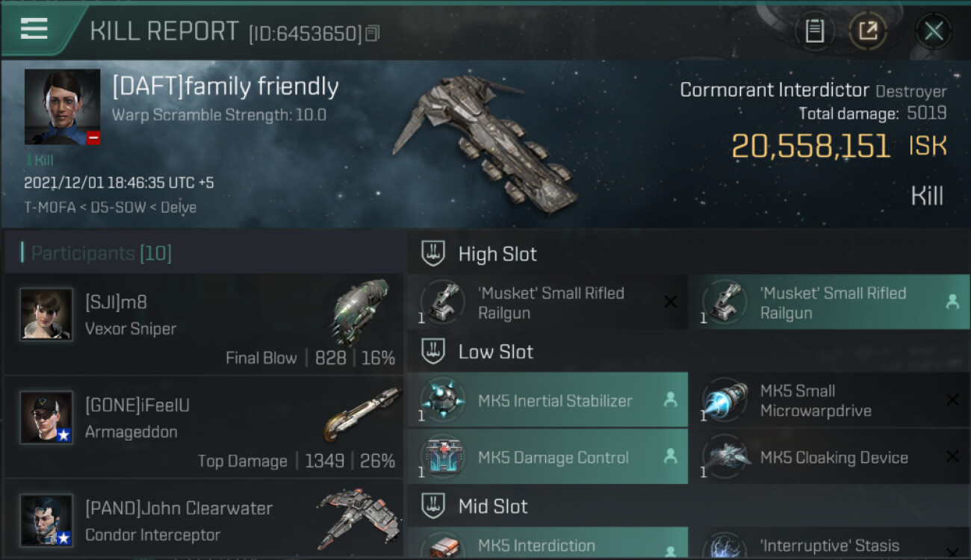
Task: Click the High Slot shield icon
Action: [x=433, y=254]
